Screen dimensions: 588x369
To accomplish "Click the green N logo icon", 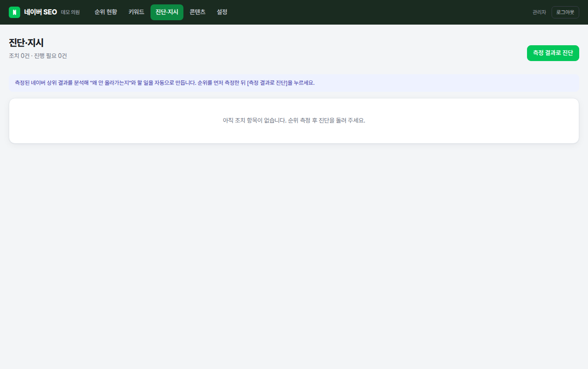I will [14, 12].
